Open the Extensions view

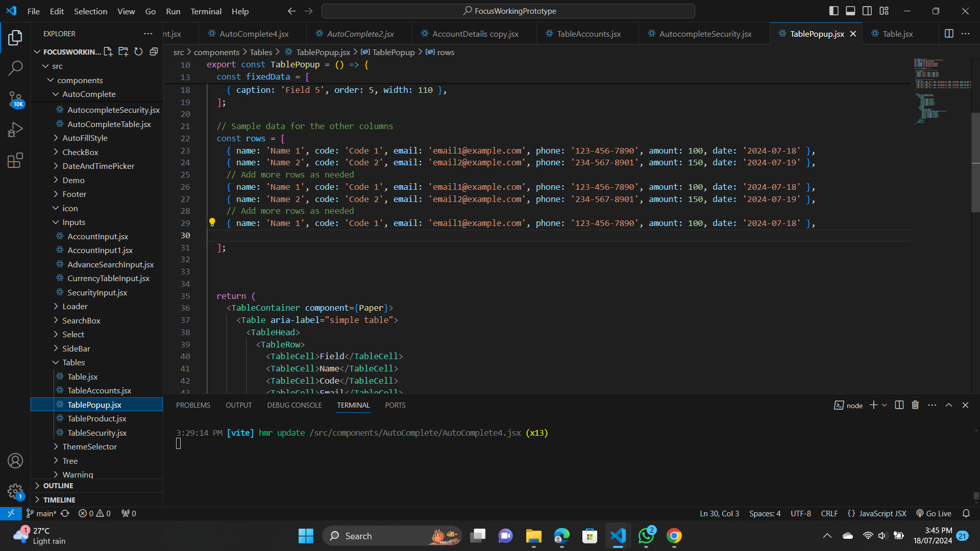[x=15, y=160]
